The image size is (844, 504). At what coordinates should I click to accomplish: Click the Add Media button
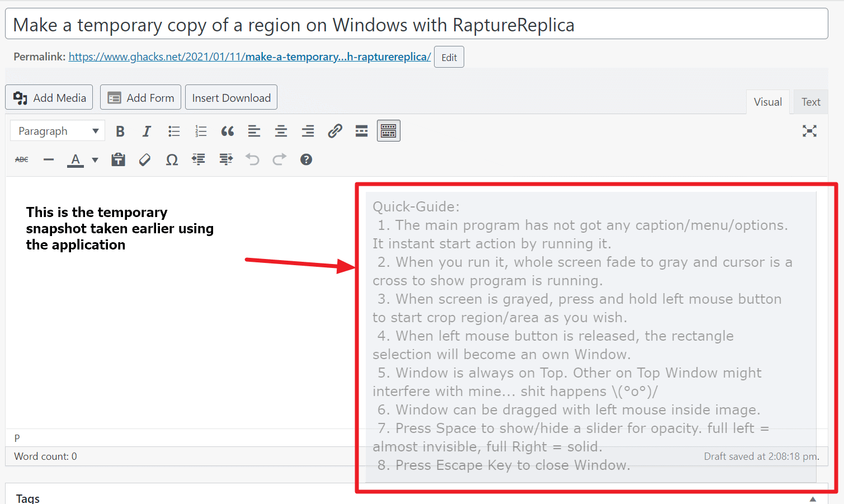(x=49, y=97)
